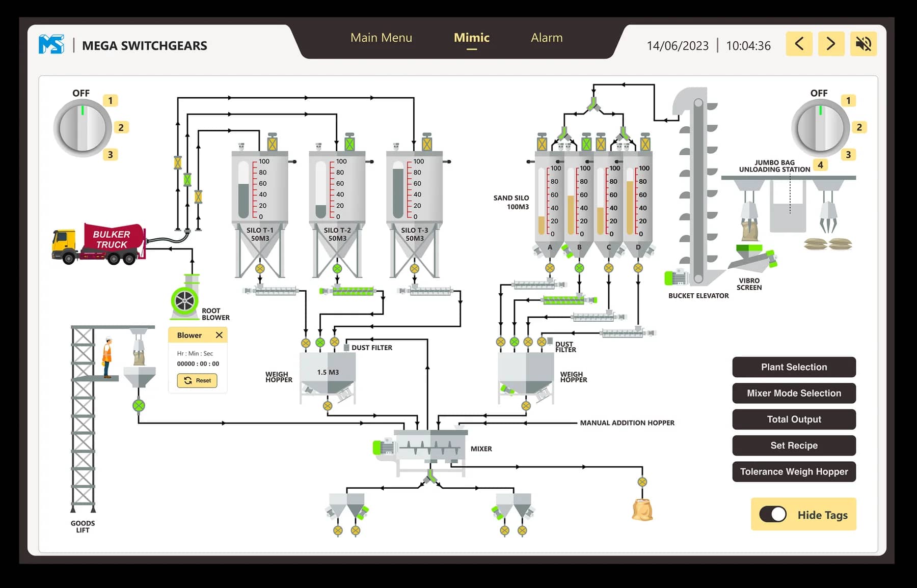Open Set Recipe
This screenshot has width=917, height=588.
coord(794,445)
